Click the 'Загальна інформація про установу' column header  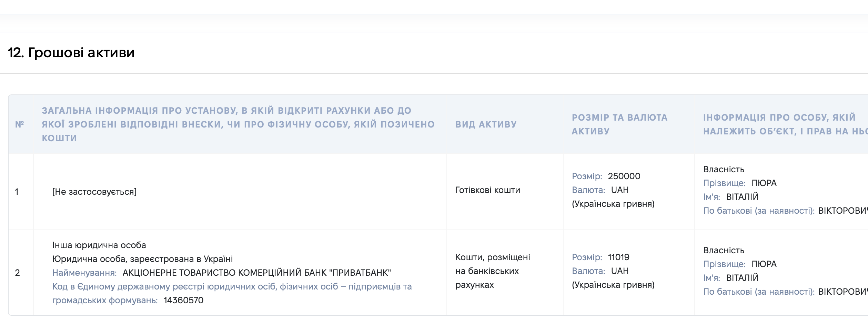[x=238, y=124]
